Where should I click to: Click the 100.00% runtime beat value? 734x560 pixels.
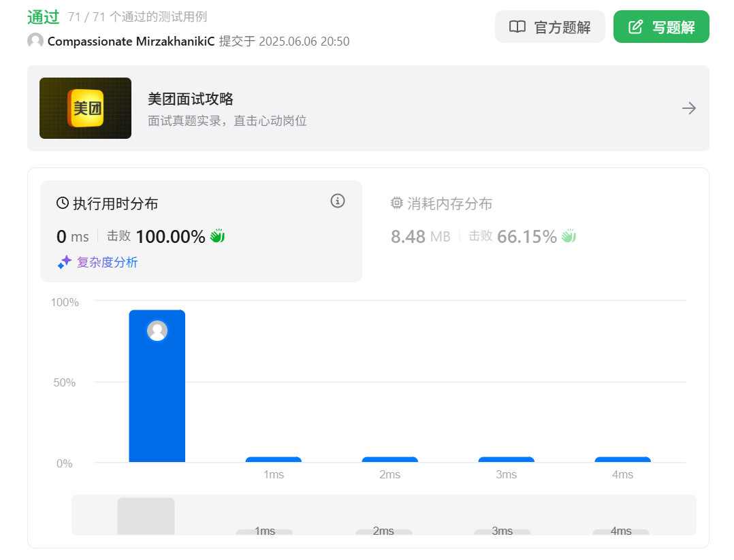[x=170, y=236]
